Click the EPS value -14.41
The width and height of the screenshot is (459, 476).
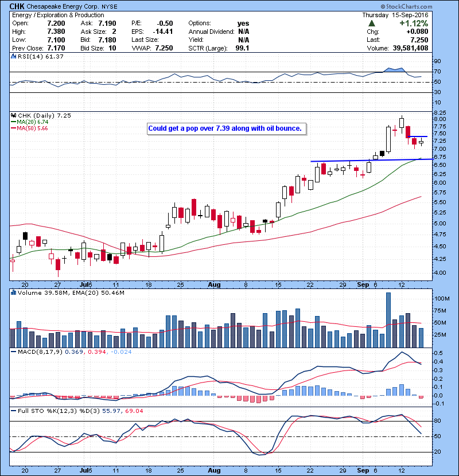[163, 32]
